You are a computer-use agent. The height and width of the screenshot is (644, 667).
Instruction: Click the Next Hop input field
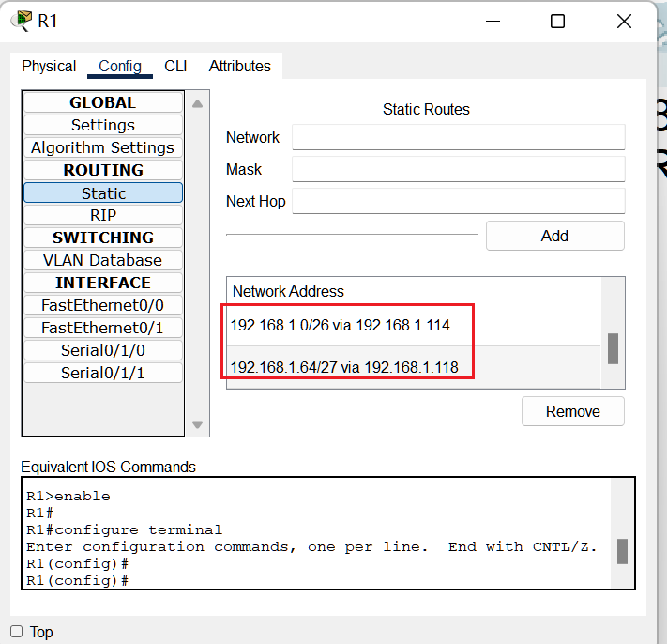(459, 201)
